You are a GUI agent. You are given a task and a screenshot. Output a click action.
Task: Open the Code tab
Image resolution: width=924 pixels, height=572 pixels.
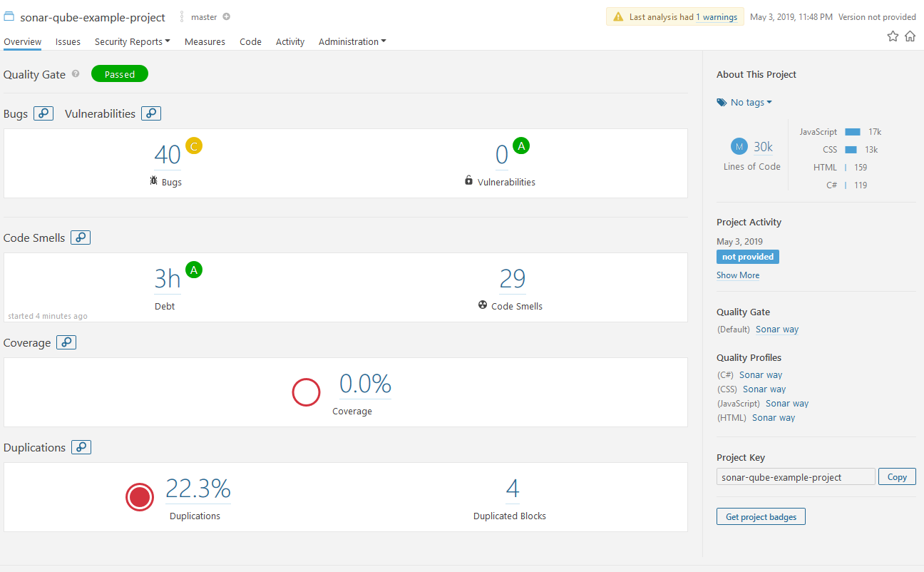250,41
